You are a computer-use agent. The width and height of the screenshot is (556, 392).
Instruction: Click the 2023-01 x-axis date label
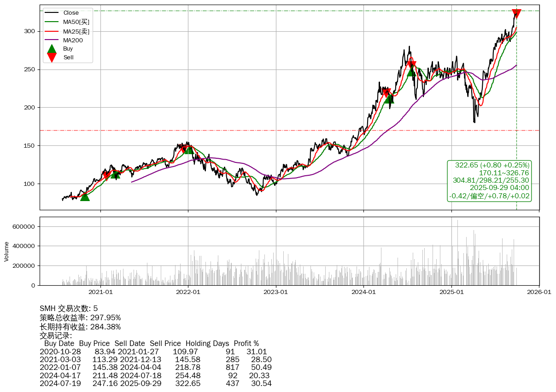pos(276,292)
